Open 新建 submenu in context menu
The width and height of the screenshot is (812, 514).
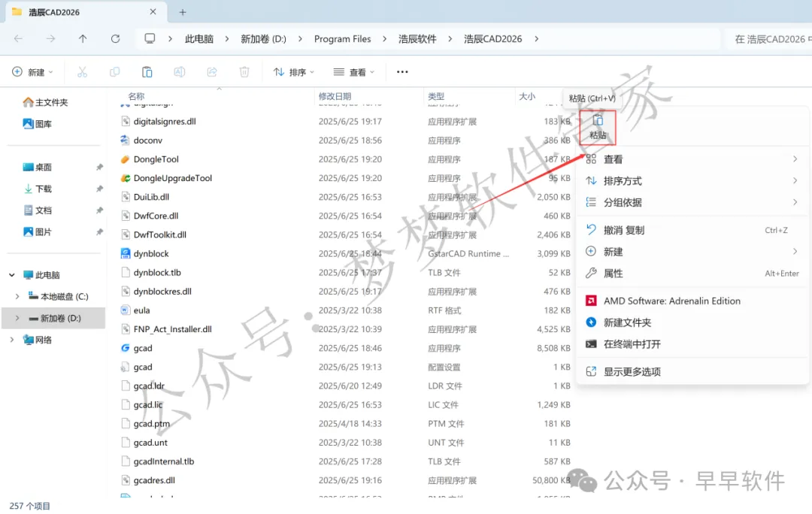[x=692, y=252]
